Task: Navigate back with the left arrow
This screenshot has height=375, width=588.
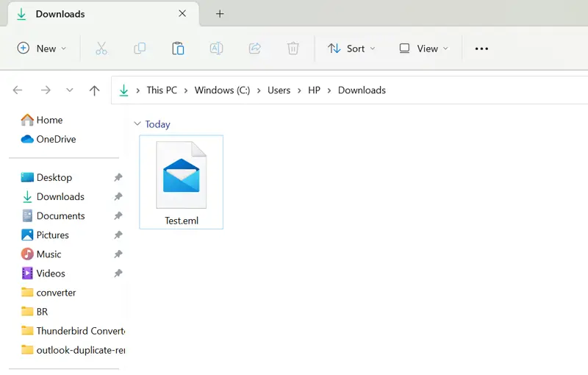Action: pyautogui.click(x=18, y=90)
